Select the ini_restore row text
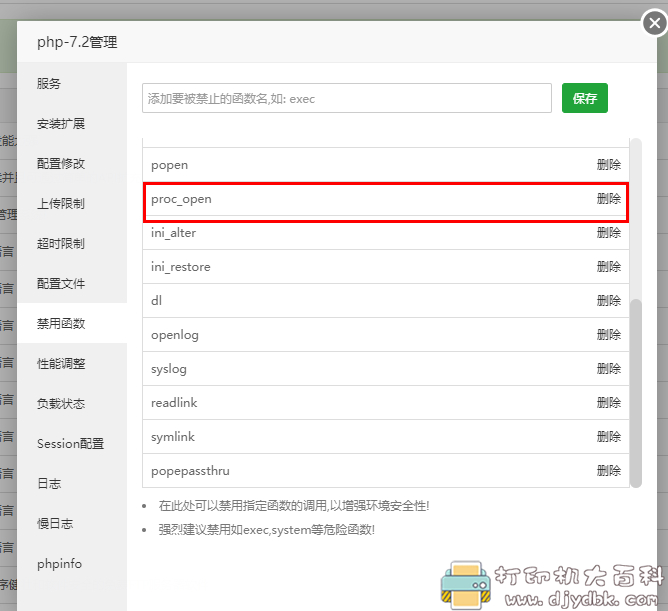668x611 pixels. [x=181, y=267]
